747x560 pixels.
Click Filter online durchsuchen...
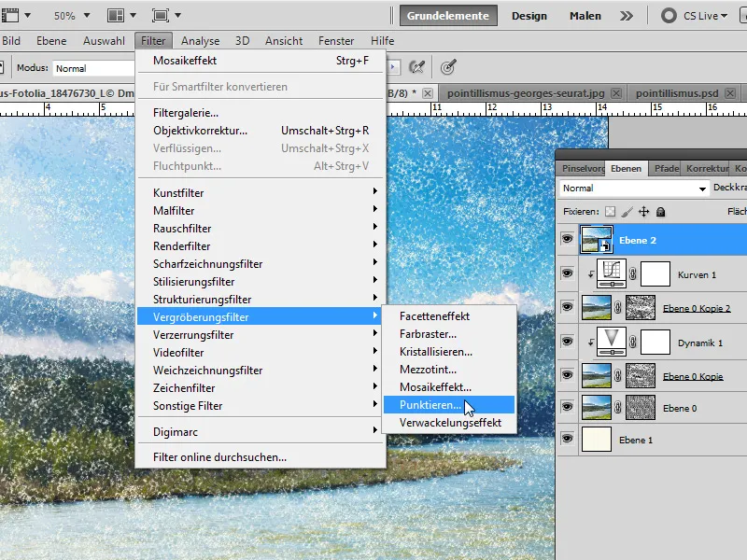[x=261, y=457]
